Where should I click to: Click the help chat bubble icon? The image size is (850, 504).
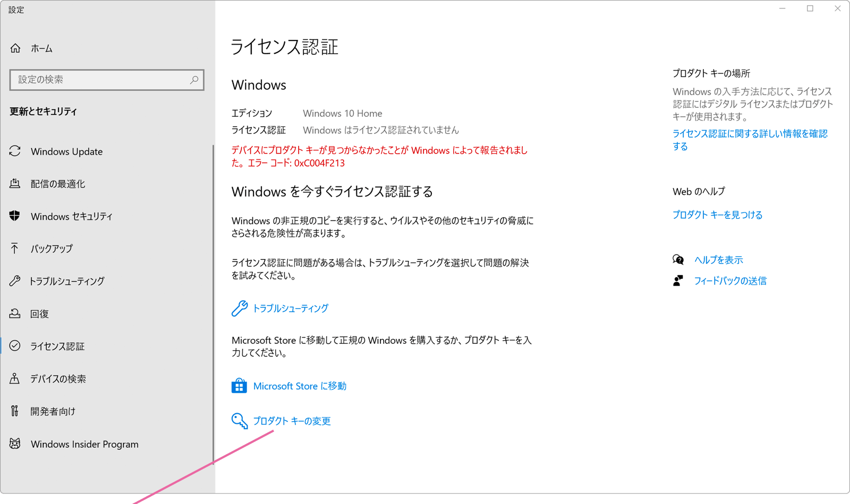[x=678, y=260]
